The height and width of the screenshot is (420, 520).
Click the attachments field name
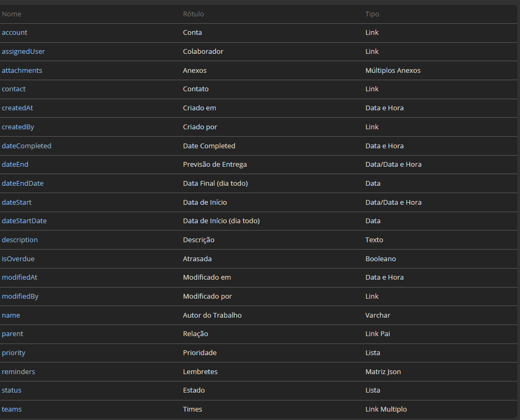pyautogui.click(x=22, y=70)
